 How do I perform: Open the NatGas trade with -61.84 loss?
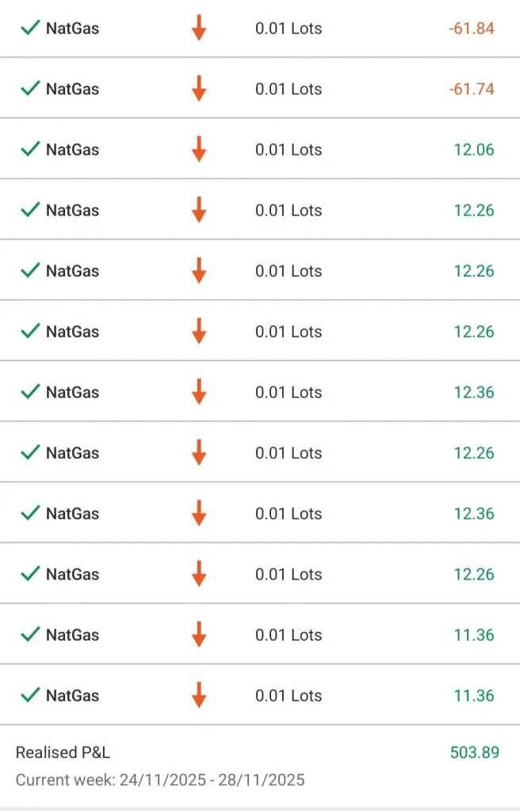click(72, 29)
